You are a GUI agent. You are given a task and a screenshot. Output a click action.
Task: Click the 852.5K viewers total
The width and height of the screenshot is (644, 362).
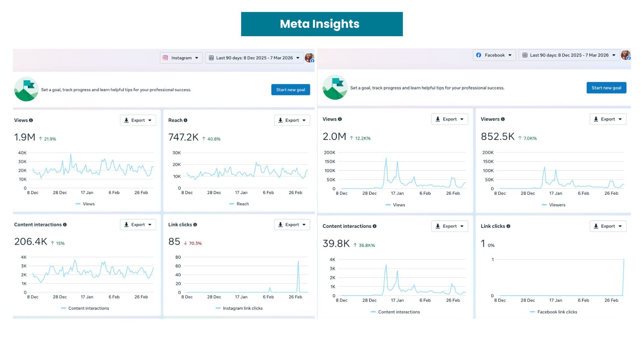(x=497, y=136)
